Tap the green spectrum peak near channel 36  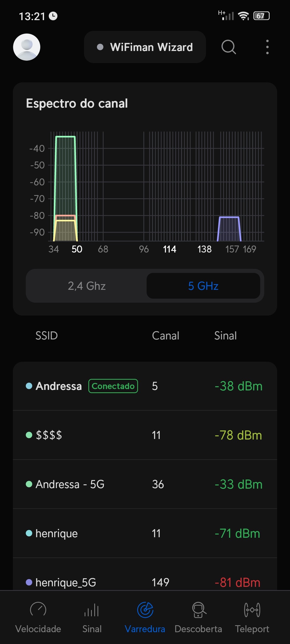click(x=65, y=174)
